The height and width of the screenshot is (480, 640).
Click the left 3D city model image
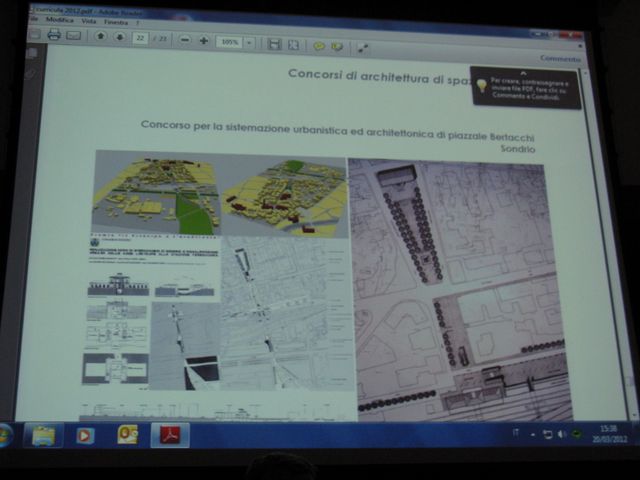click(156, 193)
